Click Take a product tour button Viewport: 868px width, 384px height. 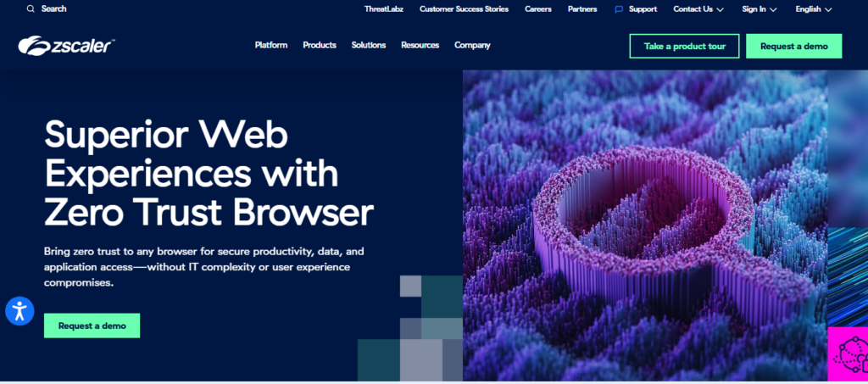[x=684, y=46]
